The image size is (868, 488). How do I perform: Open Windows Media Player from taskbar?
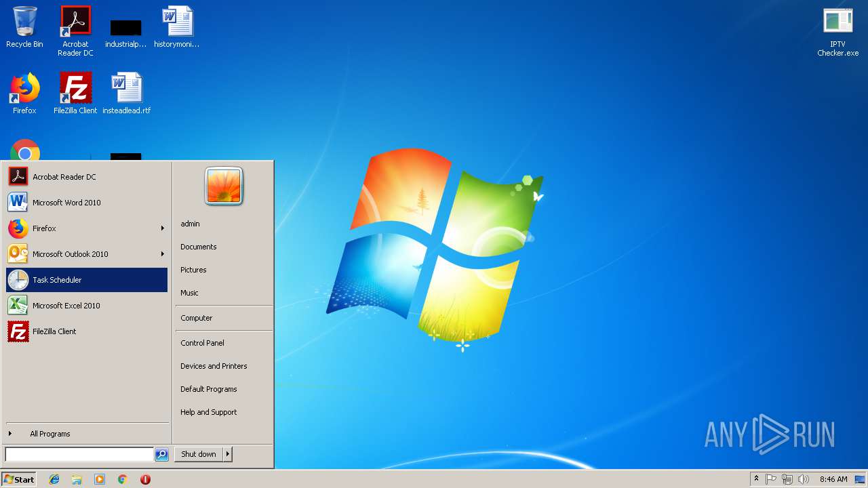click(100, 479)
